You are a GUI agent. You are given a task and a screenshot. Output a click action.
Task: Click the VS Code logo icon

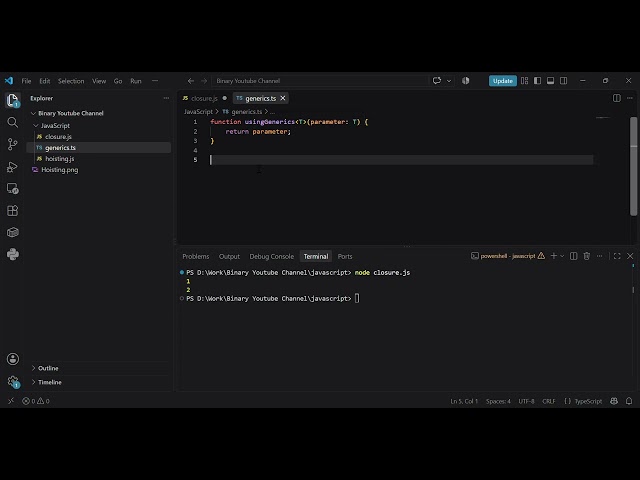click(x=9, y=80)
